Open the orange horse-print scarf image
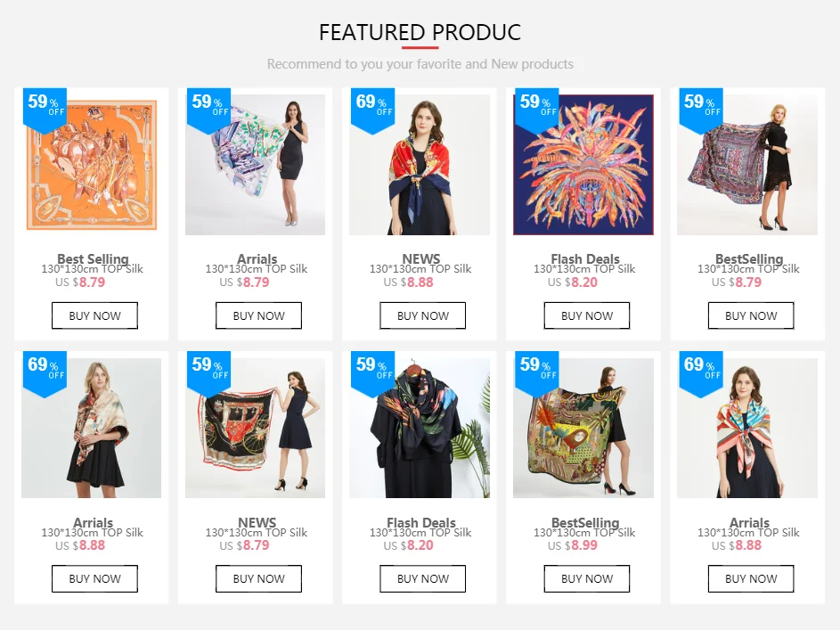The width and height of the screenshot is (840, 630). [92, 165]
